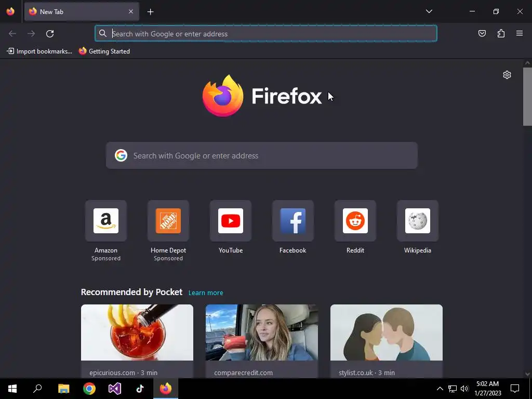Open the Windows Start menu
The width and height of the screenshot is (532, 399).
click(x=12, y=389)
